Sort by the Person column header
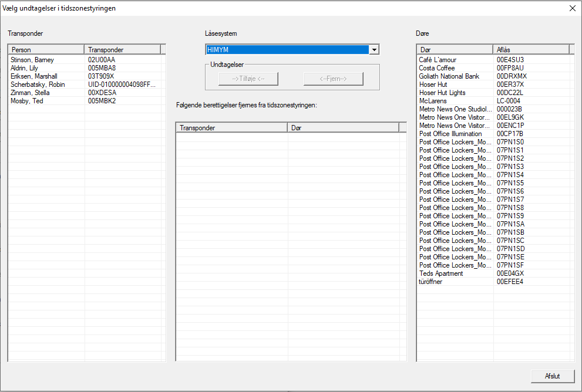Image resolution: width=582 pixels, height=392 pixels. 46,50
